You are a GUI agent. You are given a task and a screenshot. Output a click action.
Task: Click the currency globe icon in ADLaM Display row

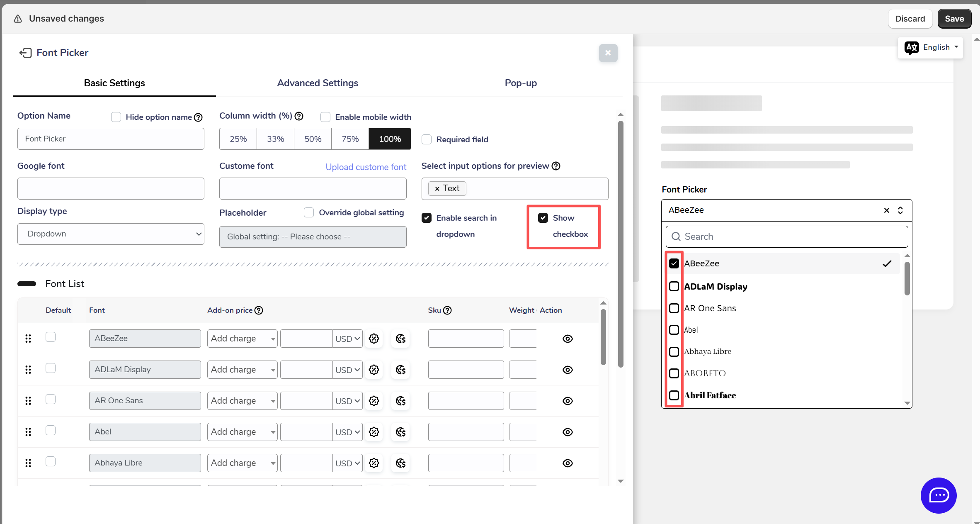click(400, 370)
